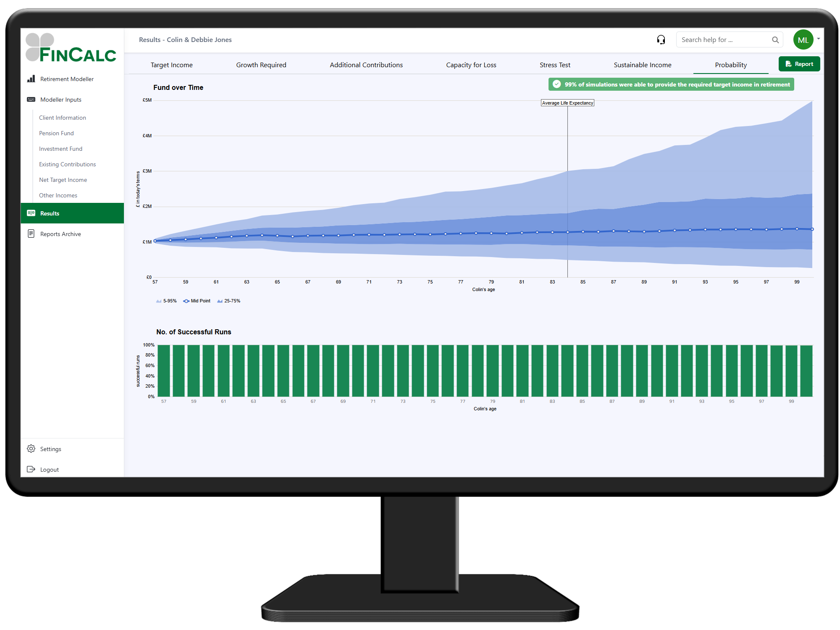Click the green Report button

coord(799,64)
